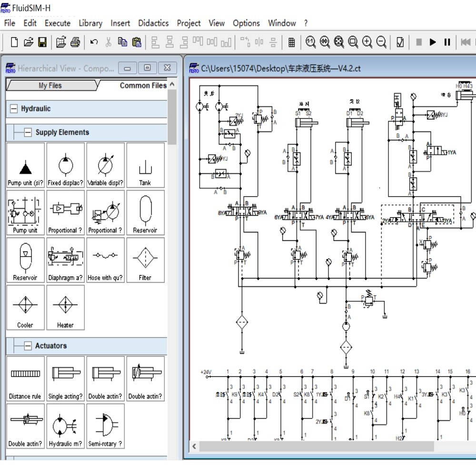Select the Distance rule actuator

(25, 378)
